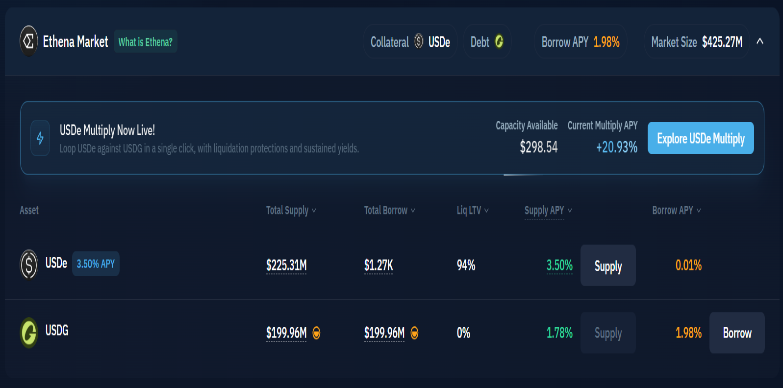Click the Borrow APY 1.98% header pill
Image resolution: width=783 pixels, height=388 pixels.
[x=581, y=42]
